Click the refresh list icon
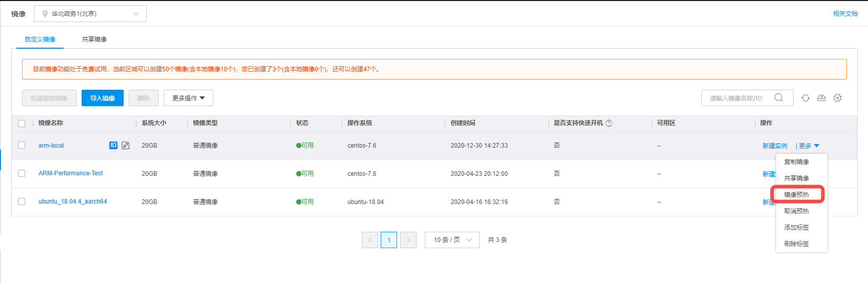Screen dimensions: 868x283 tap(805, 98)
